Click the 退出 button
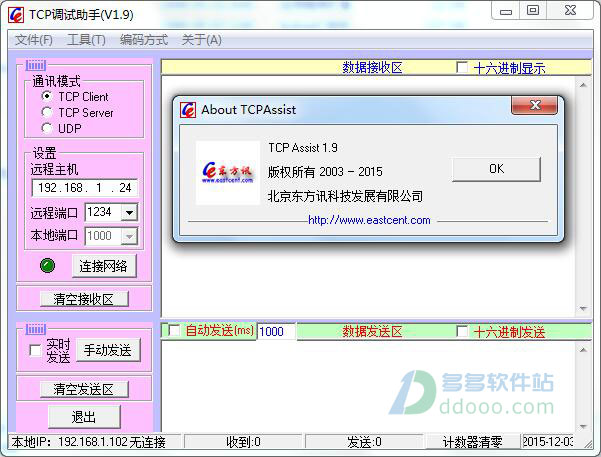The height and width of the screenshot is (457, 601). [x=84, y=417]
